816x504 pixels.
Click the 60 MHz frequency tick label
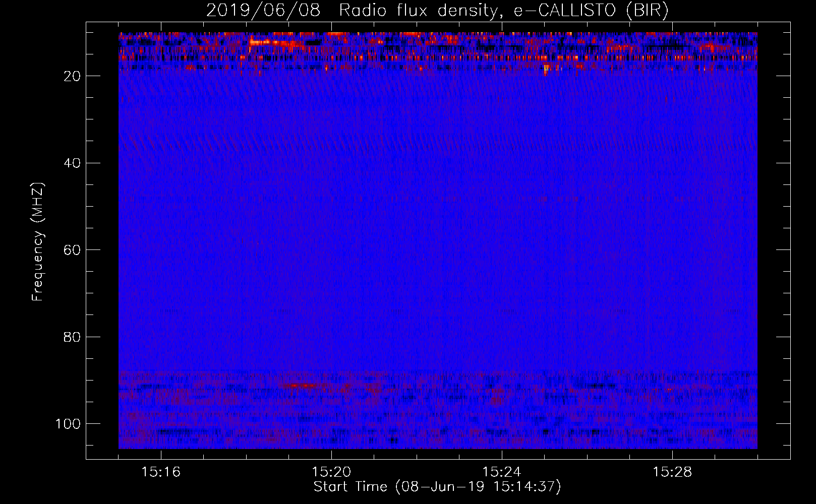click(72, 250)
